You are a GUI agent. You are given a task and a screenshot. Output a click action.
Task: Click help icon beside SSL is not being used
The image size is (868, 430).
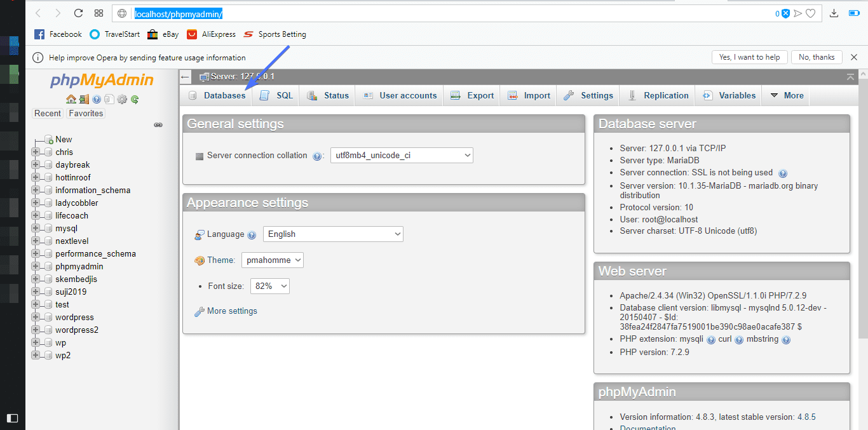[783, 173]
